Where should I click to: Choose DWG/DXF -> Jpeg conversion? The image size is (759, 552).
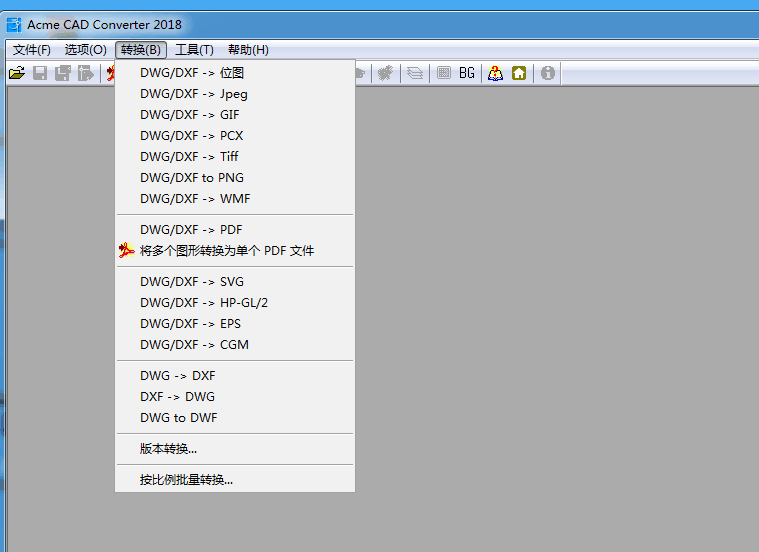[x=235, y=94]
